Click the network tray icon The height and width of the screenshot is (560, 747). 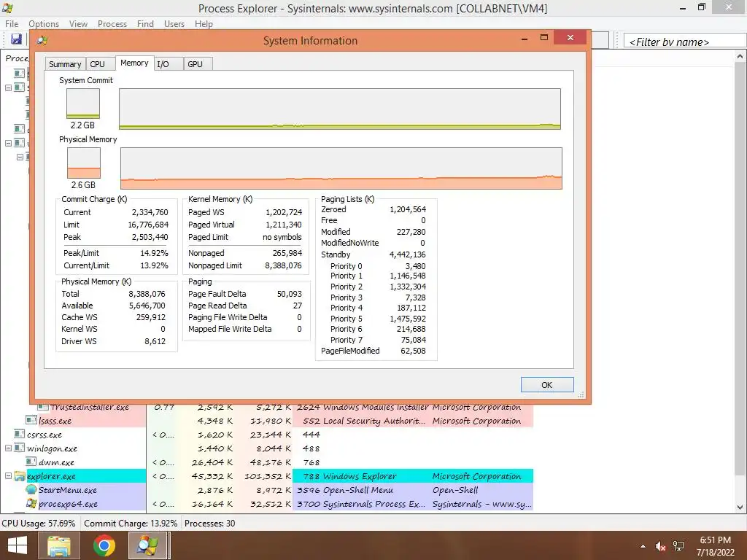click(x=678, y=546)
